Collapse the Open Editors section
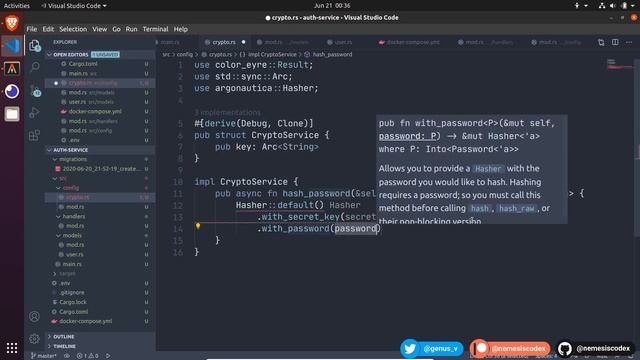This screenshot has height=360, width=640. [71, 54]
